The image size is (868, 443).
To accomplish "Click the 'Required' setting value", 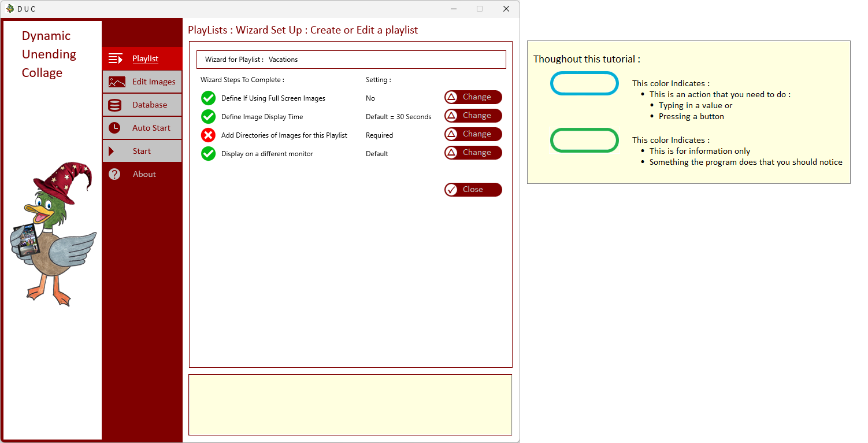I will (379, 135).
